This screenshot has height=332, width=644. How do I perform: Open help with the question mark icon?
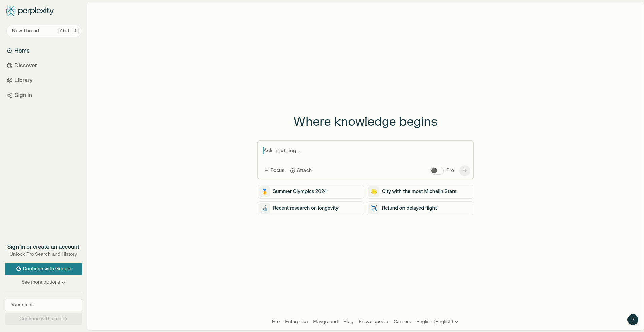(633, 320)
